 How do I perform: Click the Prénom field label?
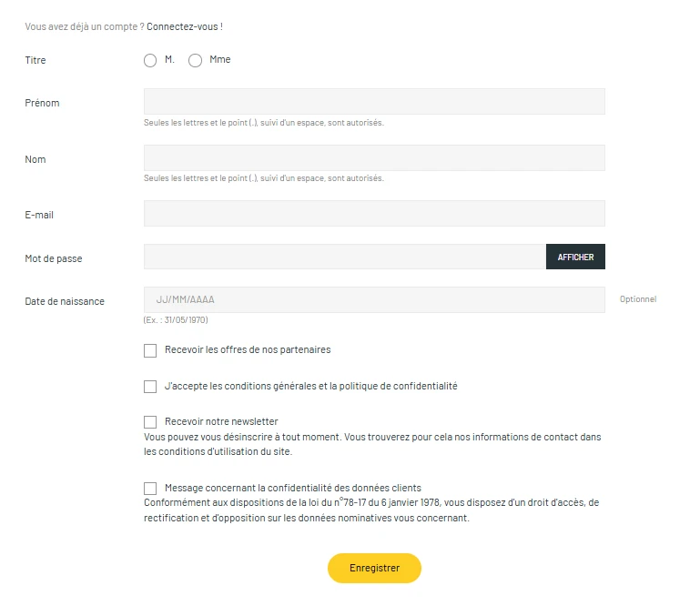coord(42,104)
